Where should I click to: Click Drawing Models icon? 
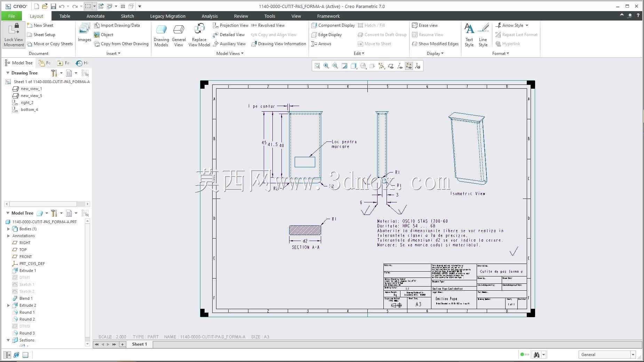[161, 35]
